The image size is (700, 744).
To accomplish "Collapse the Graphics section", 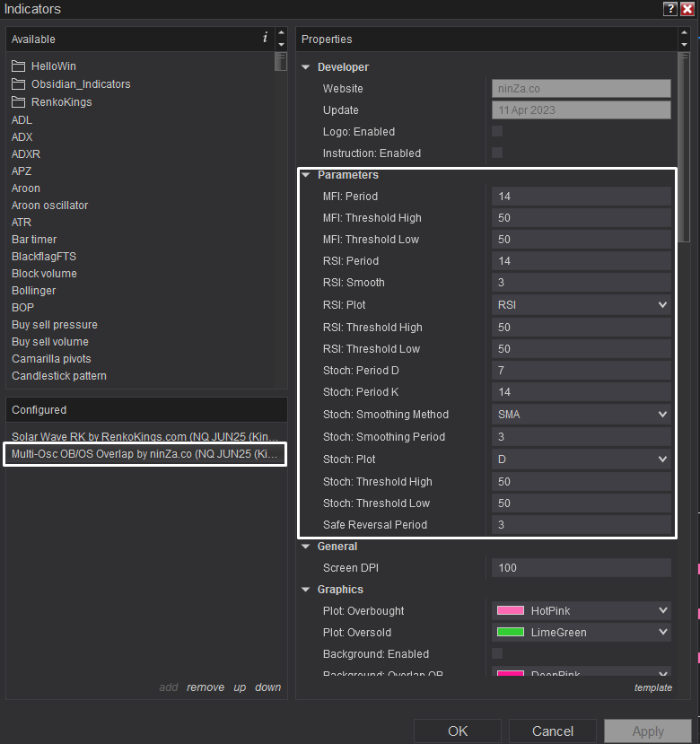I will (x=306, y=590).
